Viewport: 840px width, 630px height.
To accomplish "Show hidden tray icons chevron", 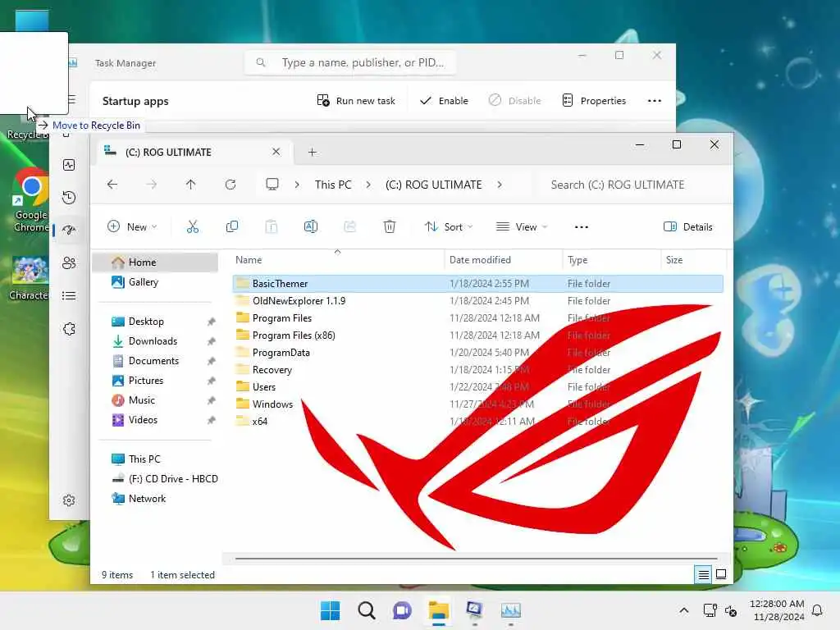I will (x=684, y=610).
